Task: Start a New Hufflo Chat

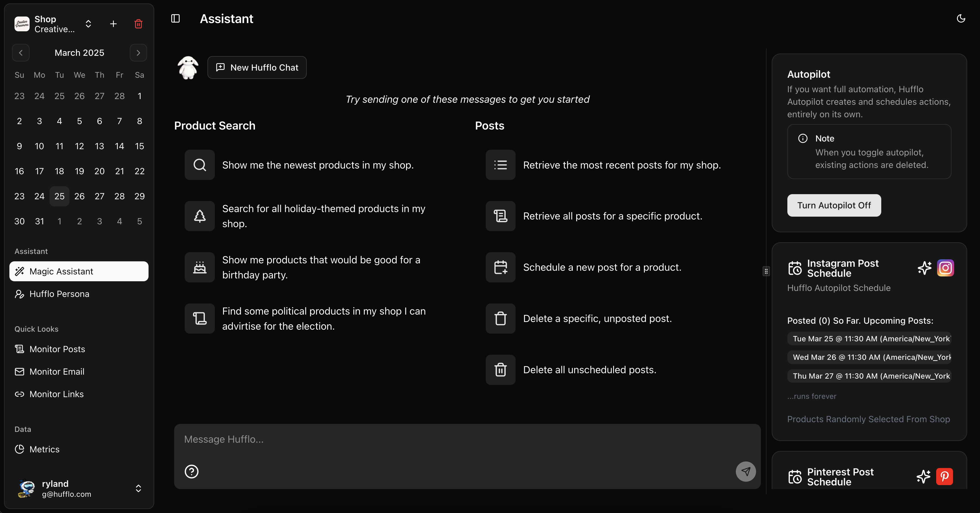Action: (x=257, y=67)
